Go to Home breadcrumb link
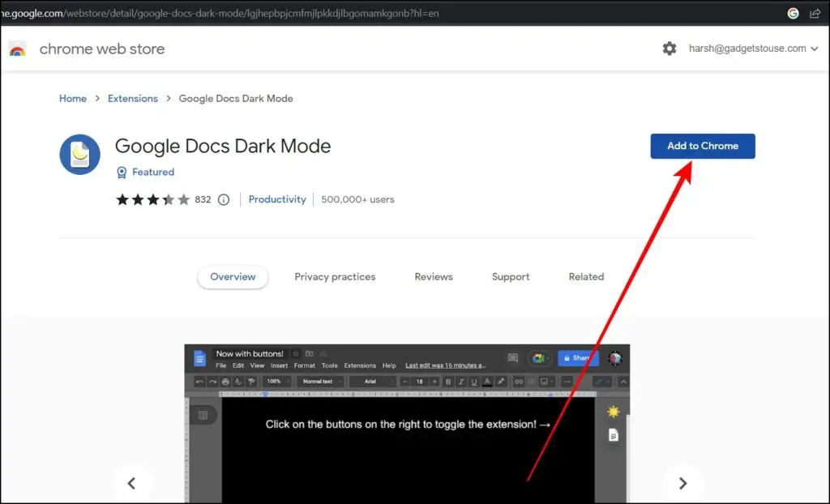Viewport: 830px width, 504px height. (x=73, y=98)
